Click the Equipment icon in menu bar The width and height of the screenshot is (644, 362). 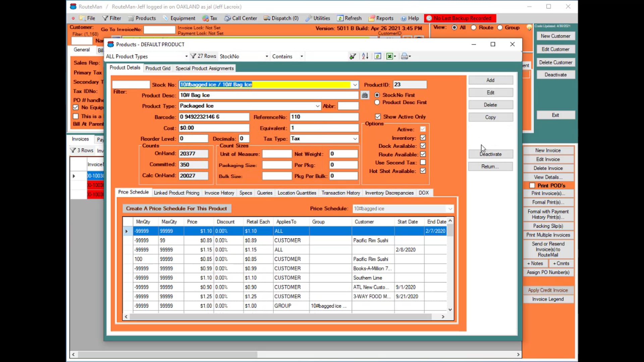coord(166,18)
